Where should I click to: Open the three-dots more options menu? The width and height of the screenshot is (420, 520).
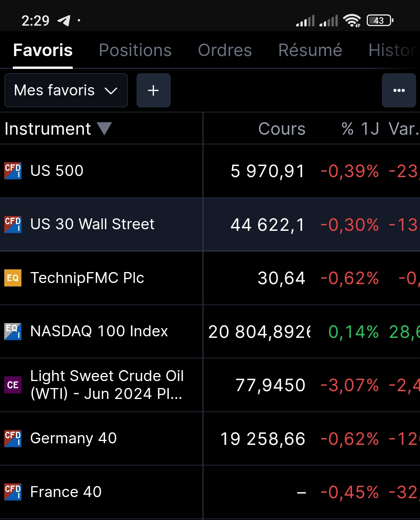(399, 90)
